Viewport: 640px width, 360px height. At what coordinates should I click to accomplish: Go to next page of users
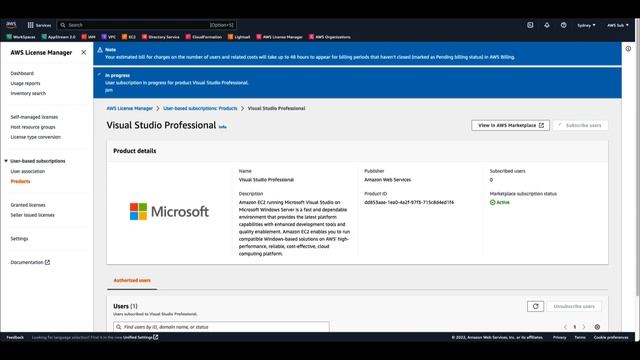coord(584,327)
